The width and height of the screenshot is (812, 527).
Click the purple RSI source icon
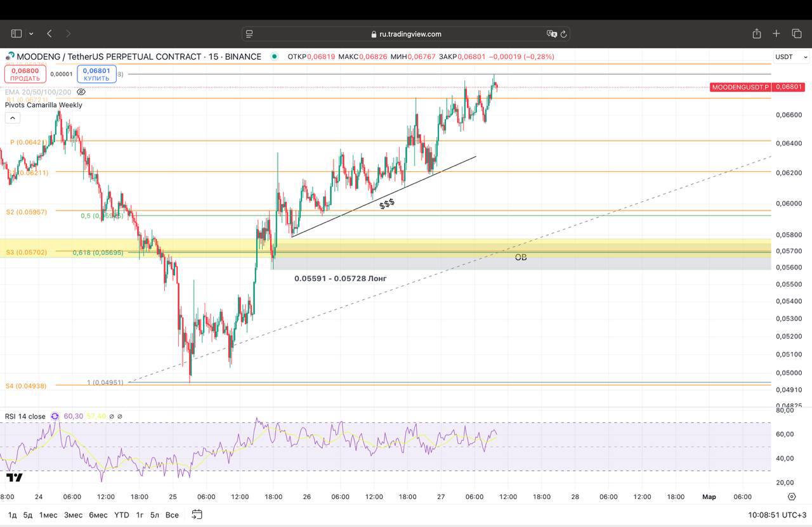pyautogui.click(x=55, y=417)
